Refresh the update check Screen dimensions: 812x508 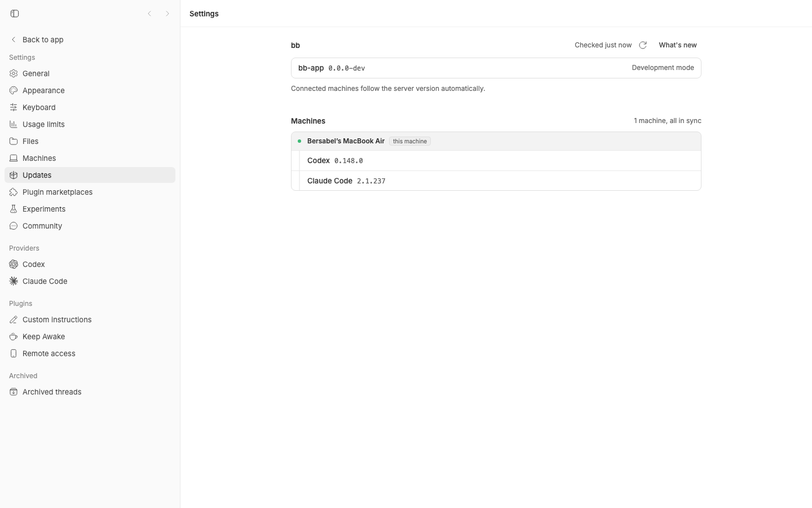pyautogui.click(x=643, y=45)
